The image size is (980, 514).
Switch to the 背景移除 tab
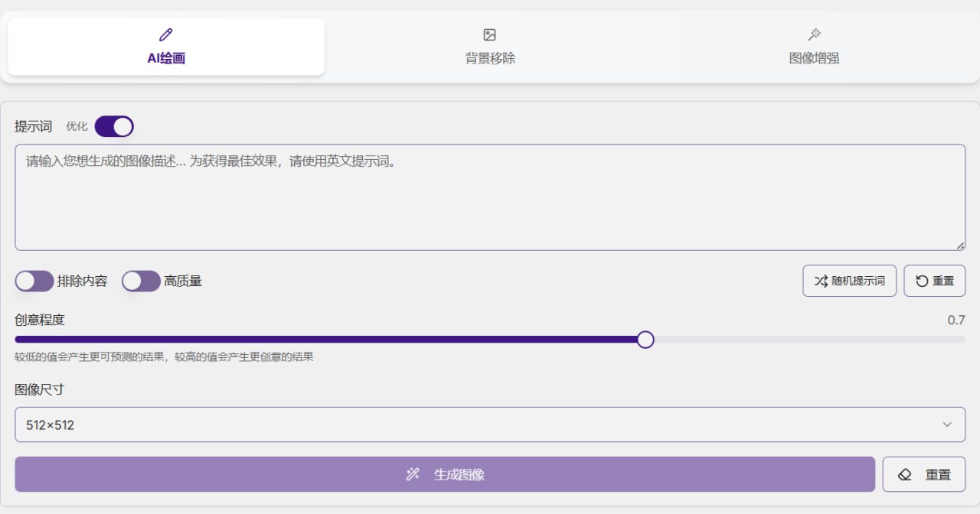click(x=490, y=58)
